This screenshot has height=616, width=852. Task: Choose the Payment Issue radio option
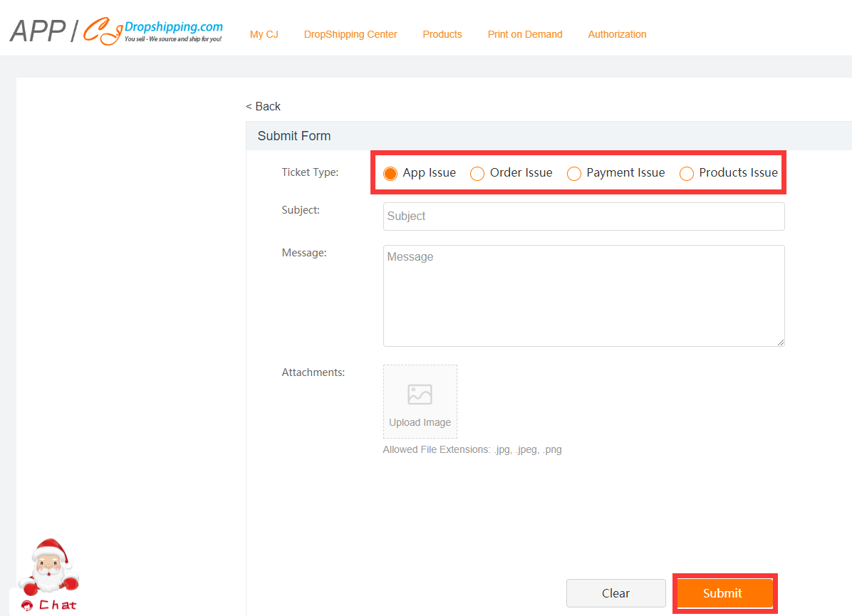[573, 173]
